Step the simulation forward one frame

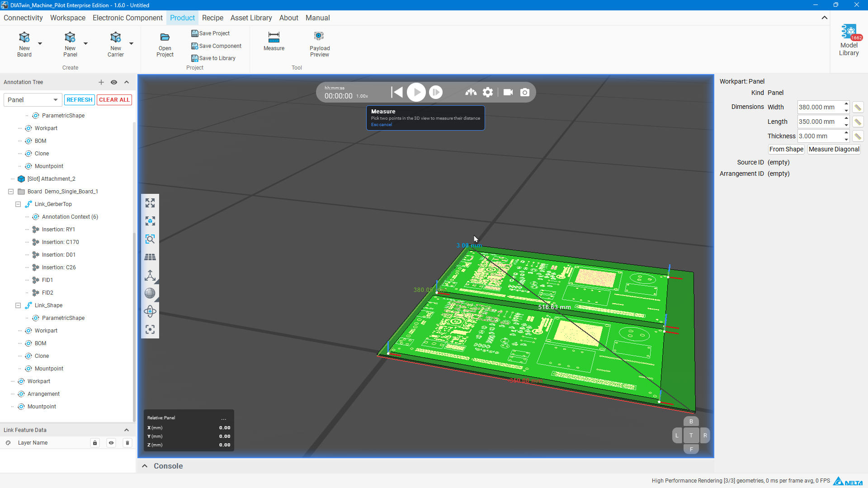click(x=436, y=92)
